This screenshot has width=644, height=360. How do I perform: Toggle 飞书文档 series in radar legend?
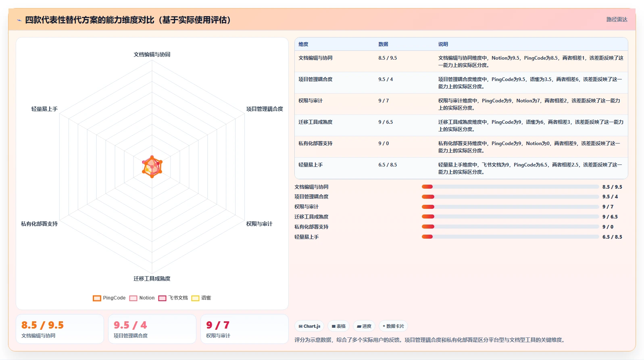click(173, 298)
